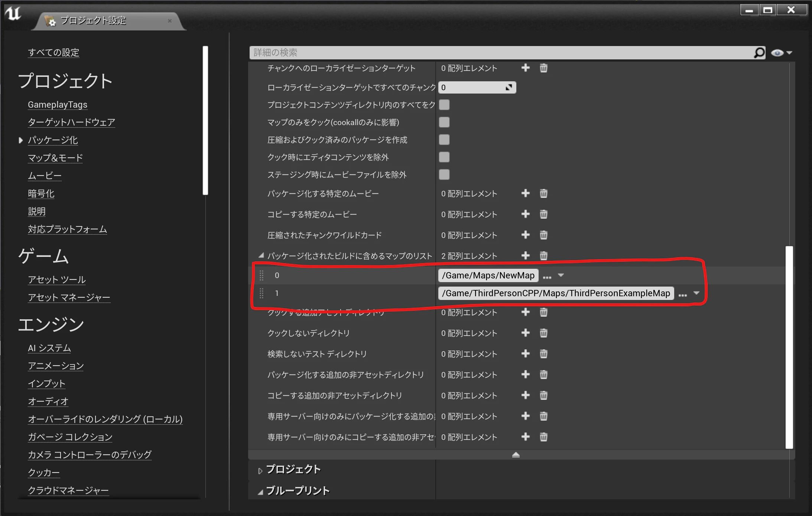
Task: Add element to 圧縮されたチャンクワイルドカード
Action: tap(525, 235)
